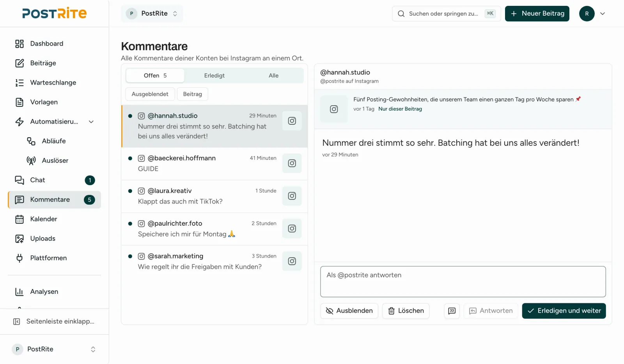
Task: Open the Warteschlange queue
Action: [x=54, y=83]
